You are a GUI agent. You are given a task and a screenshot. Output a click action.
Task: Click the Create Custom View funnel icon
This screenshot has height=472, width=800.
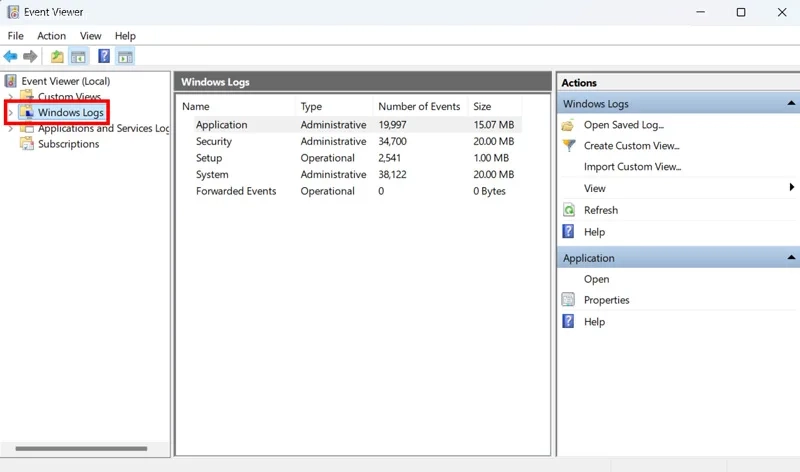[x=568, y=146]
